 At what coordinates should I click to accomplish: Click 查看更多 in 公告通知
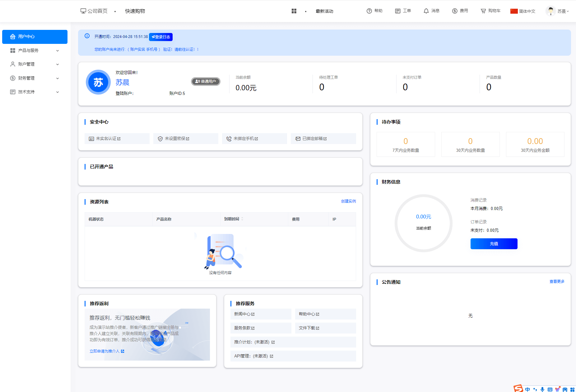click(557, 282)
